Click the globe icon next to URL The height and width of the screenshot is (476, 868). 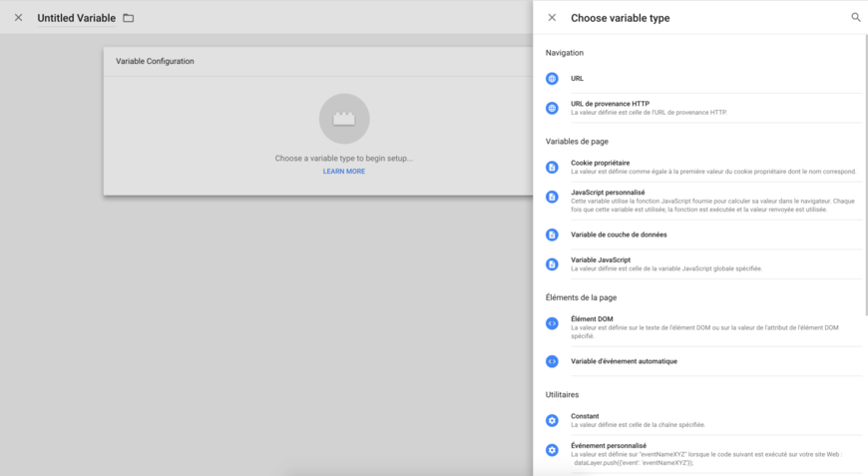(552, 79)
